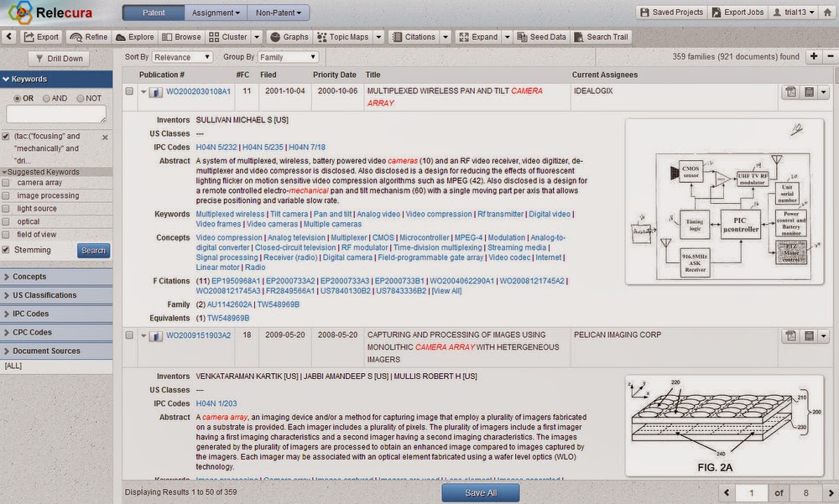Open Seed Data
The width and height of the screenshot is (839, 504).
point(541,37)
